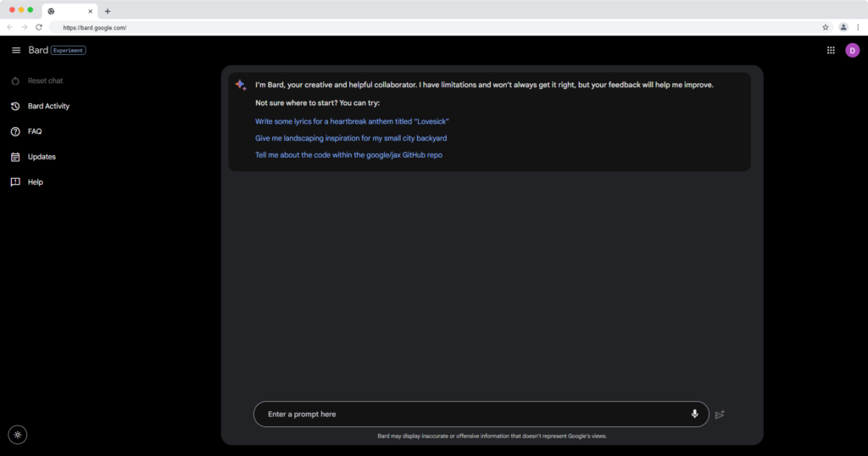This screenshot has width=868, height=456.
Task: Click Reset chat in sidebar
Action: 46,81
